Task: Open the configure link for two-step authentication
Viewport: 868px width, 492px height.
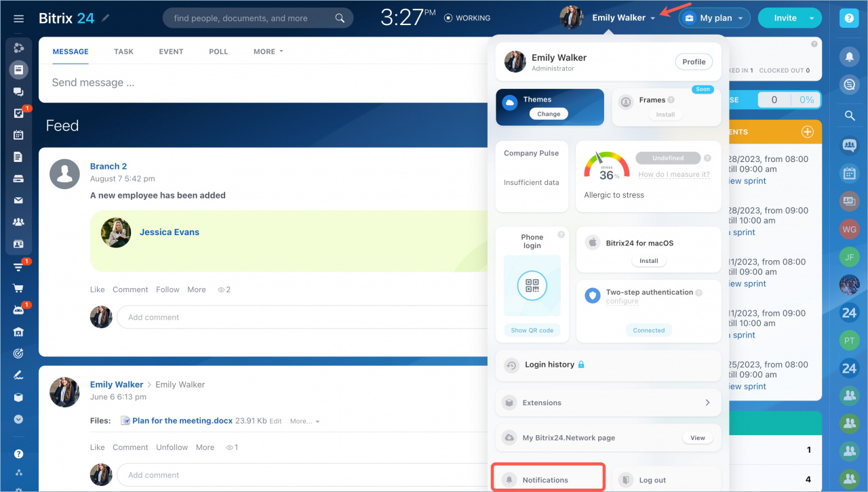Action: point(622,302)
